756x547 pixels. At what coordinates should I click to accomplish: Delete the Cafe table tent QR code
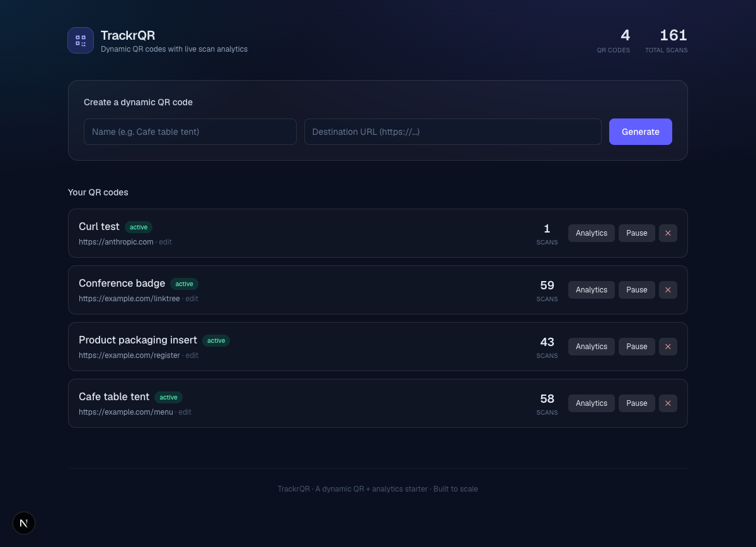[x=668, y=403]
